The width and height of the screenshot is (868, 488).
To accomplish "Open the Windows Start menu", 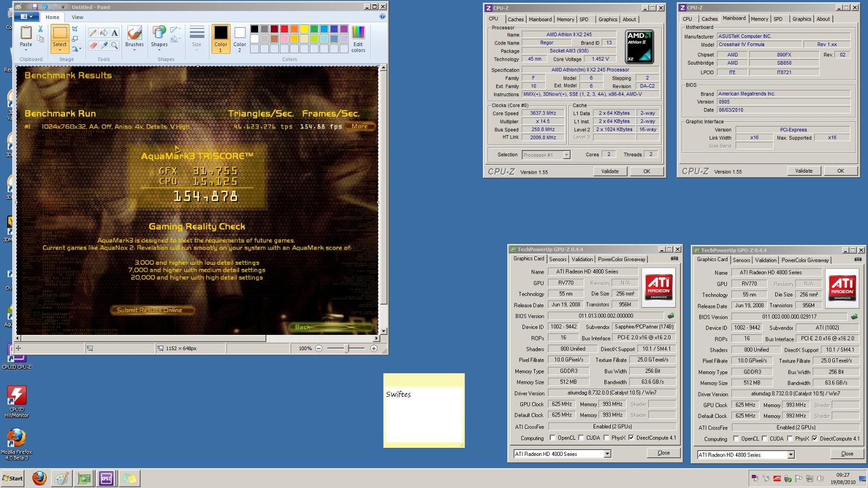I will tap(12, 478).
